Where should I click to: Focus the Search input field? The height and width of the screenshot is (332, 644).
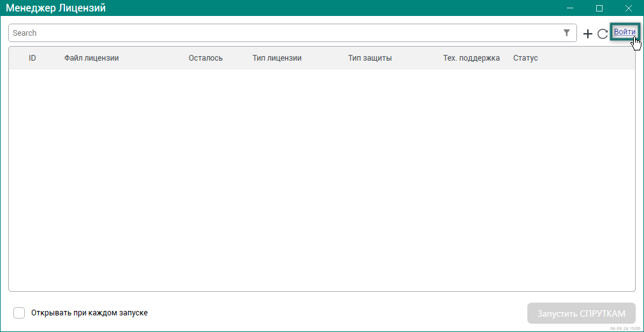pos(281,33)
